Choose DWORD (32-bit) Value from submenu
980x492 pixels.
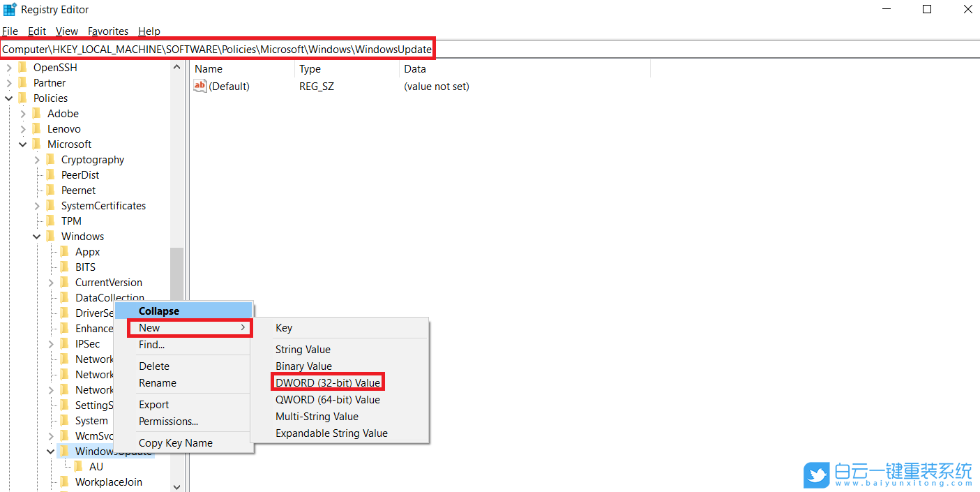point(328,383)
